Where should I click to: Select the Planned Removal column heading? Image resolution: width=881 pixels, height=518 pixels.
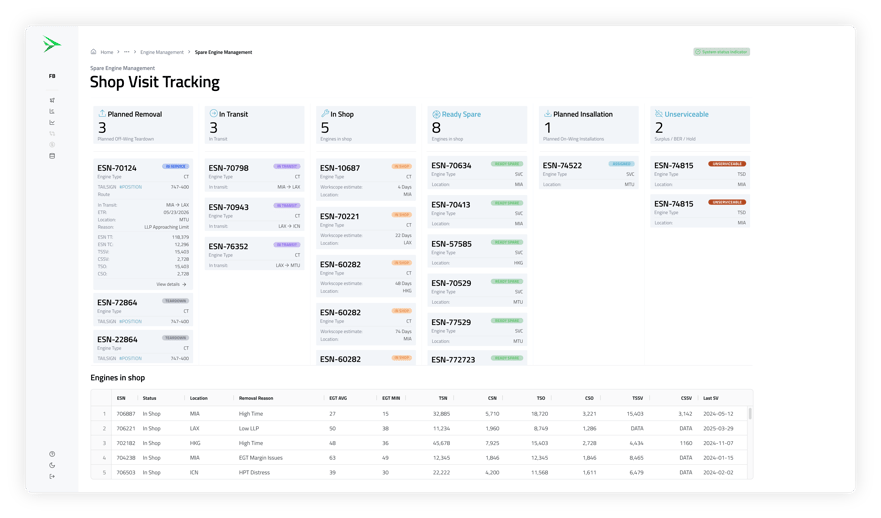(135, 114)
